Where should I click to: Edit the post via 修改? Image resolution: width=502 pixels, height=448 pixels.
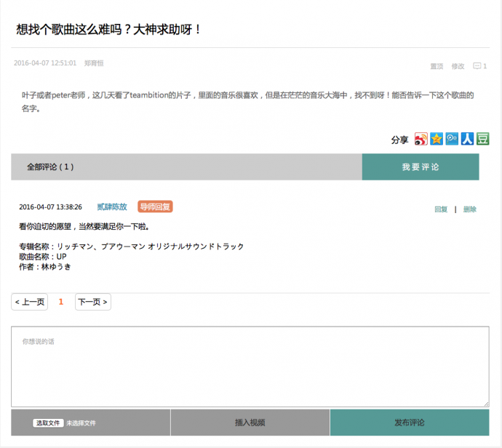tap(458, 66)
